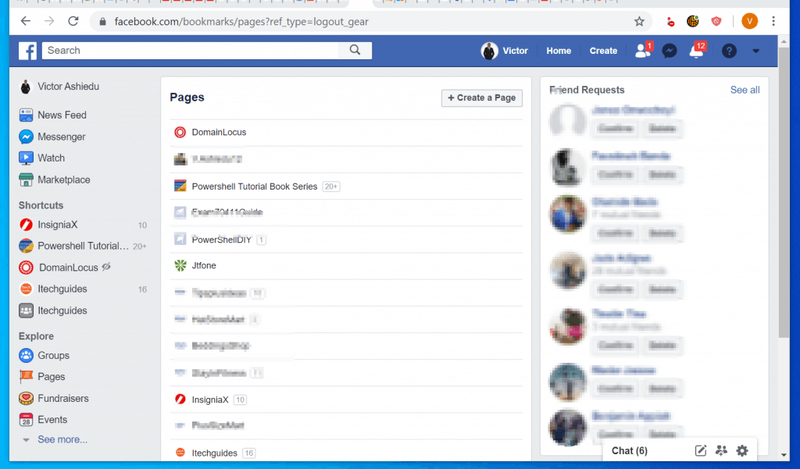Open the Chat (6) bar
800x469 pixels.
click(x=629, y=451)
